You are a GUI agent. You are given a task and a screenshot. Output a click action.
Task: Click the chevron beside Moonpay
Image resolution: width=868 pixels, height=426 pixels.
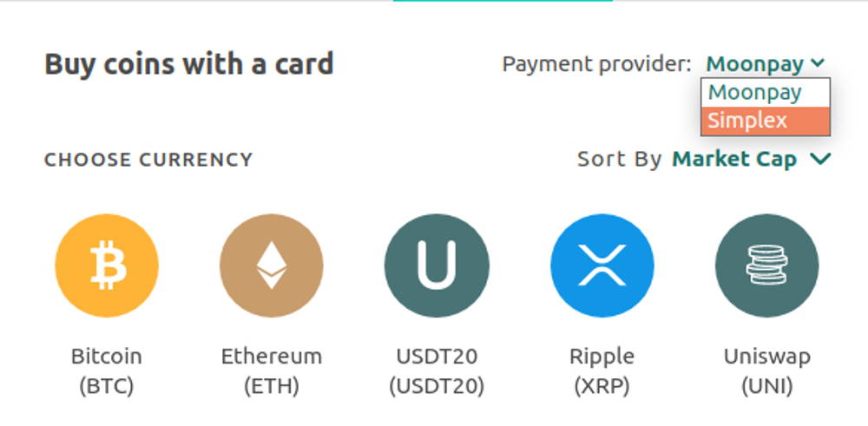coord(818,63)
